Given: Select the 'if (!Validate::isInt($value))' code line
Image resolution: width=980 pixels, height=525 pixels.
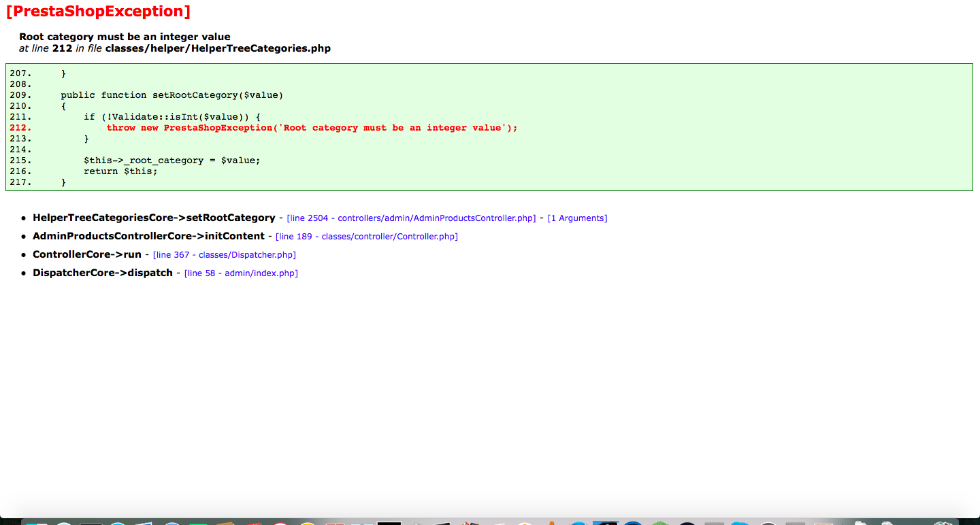Looking at the screenshot, I should coord(172,117).
